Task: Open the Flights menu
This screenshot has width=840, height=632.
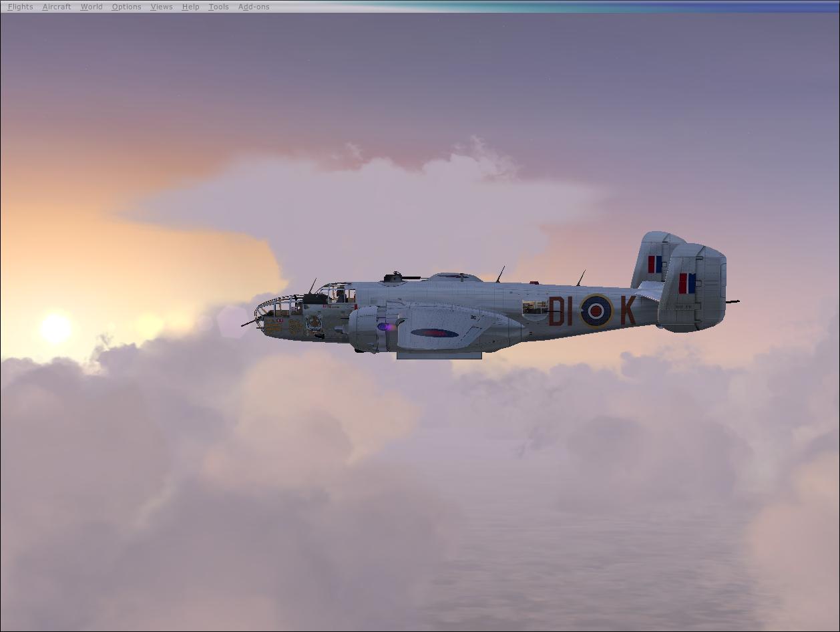Action: 20,7
